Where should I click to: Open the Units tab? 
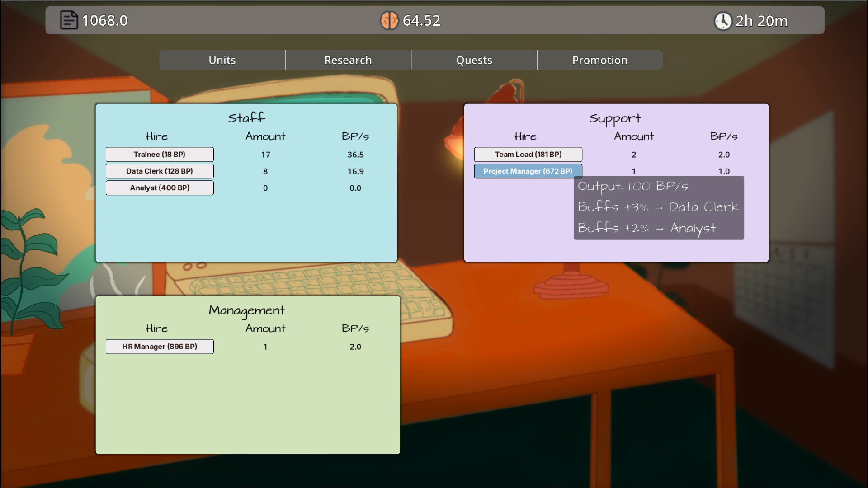point(222,60)
